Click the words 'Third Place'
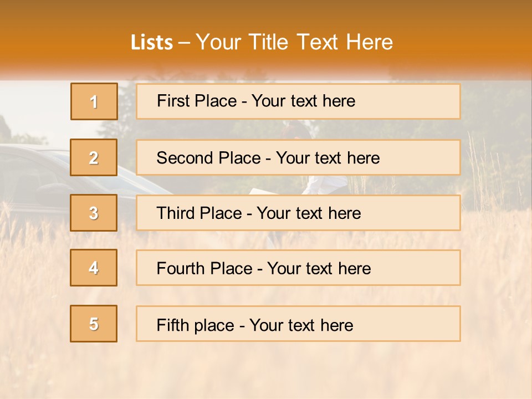This screenshot has height=399, width=532. pyautogui.click(x=199, y=213)
